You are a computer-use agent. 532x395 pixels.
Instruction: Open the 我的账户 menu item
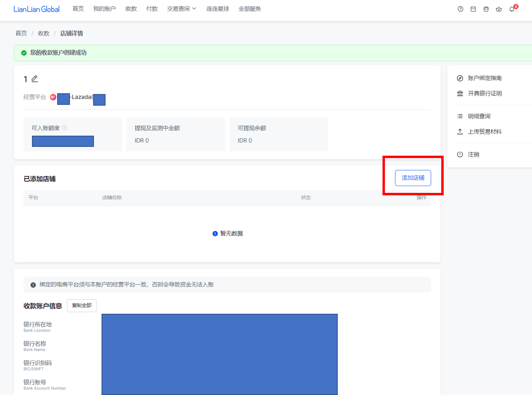point(104,9)
